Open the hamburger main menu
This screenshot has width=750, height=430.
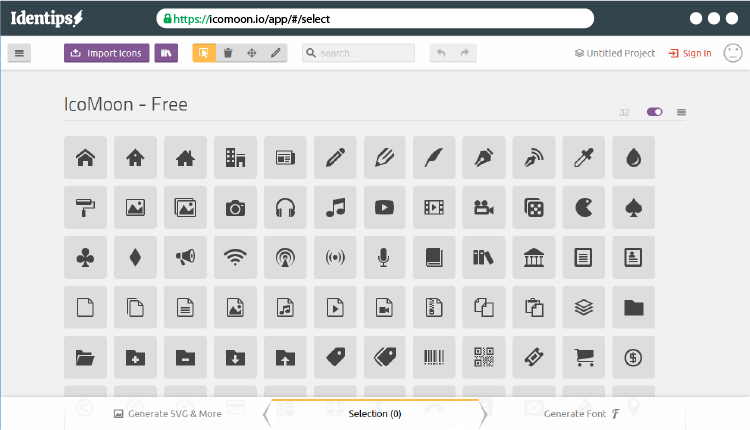[19, 53]
